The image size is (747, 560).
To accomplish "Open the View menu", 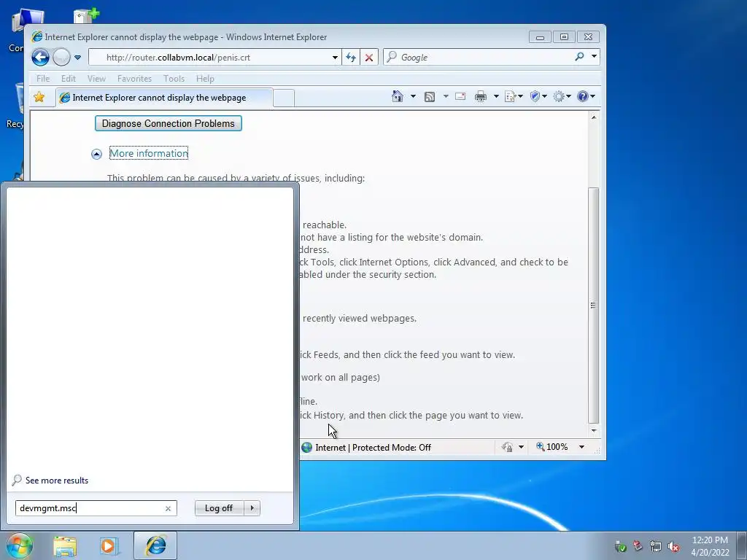I will (x=96, y=79).
